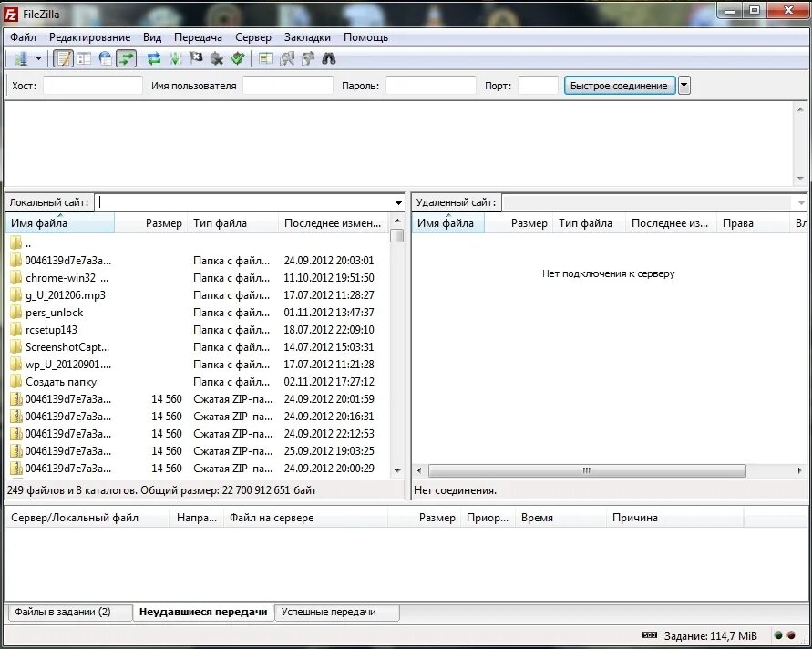Select the ScreenshotCapt... folder icon
Screen dimensions: 812x649
(x=16, y=347)
